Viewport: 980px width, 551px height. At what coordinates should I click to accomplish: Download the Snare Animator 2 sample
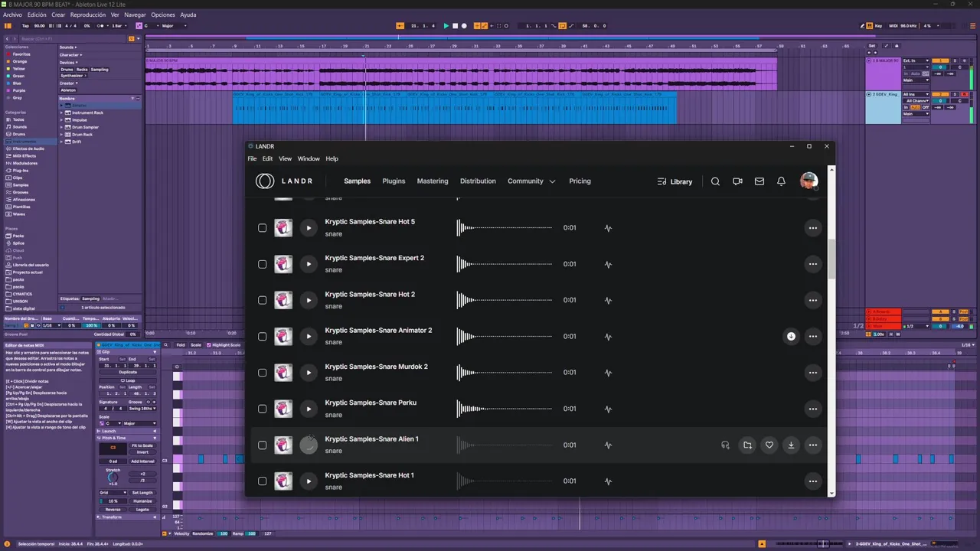[x=791, y=336]
